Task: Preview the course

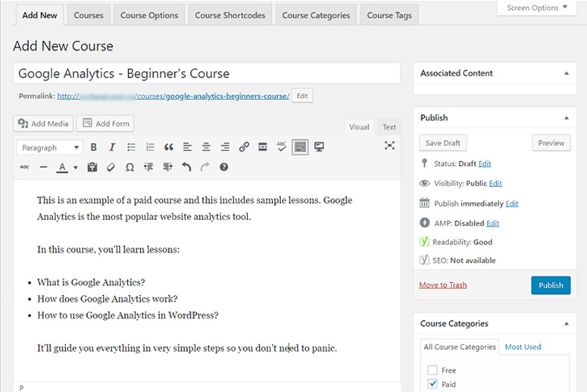Action: (551, 143)
